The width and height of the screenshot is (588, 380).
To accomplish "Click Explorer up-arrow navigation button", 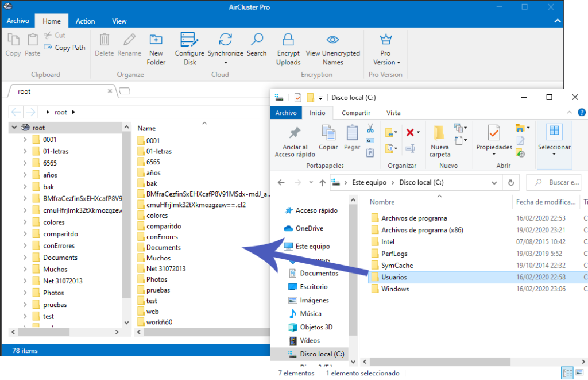I will click(323, 182).
